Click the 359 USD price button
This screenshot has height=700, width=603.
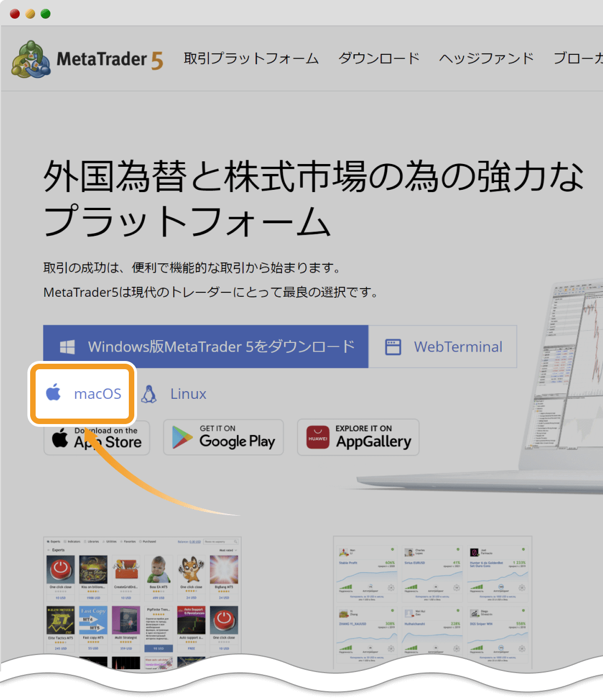click(x=126, y=648)
